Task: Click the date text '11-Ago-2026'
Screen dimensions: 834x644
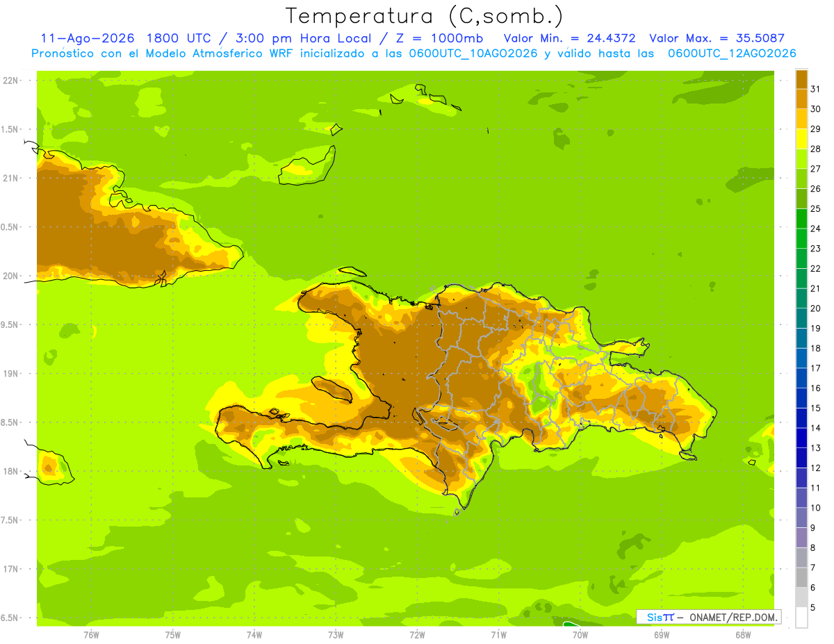Action: (x=88, y=38)
